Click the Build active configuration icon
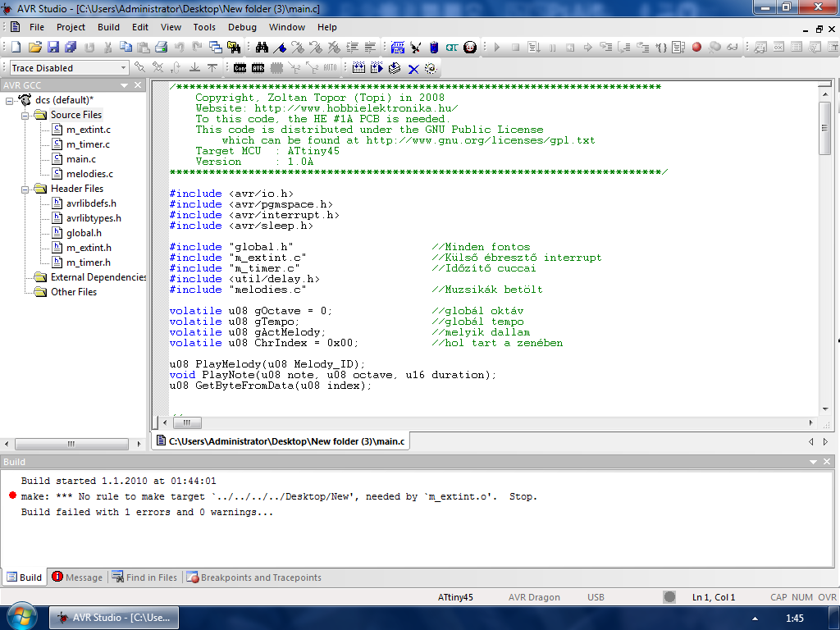840x630 pixels. point(398,47)
